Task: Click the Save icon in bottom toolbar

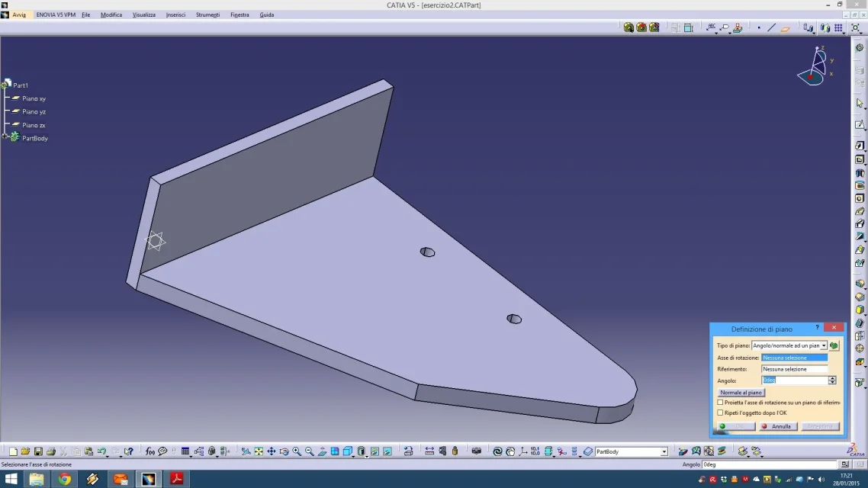Action: (38, 451)
